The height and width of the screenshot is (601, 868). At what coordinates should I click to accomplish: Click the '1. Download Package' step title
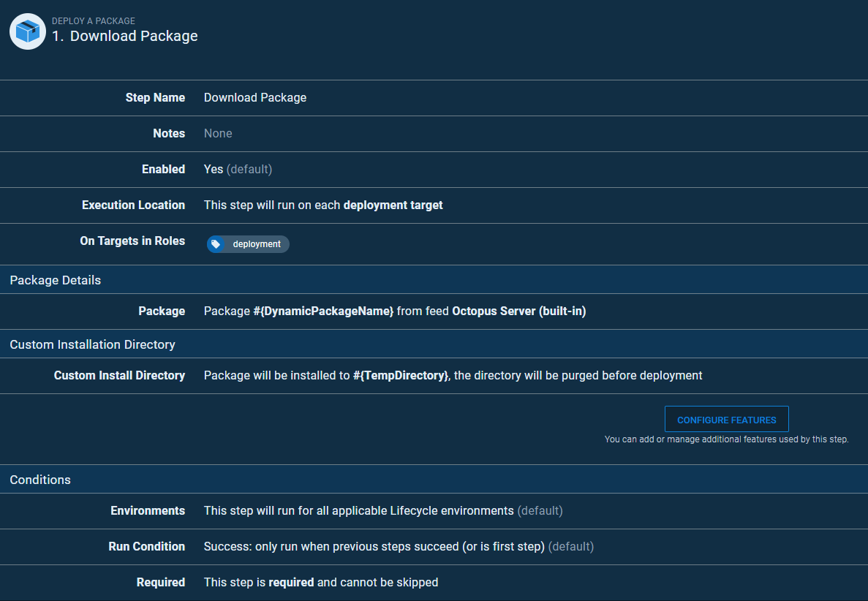click(124, 36)
